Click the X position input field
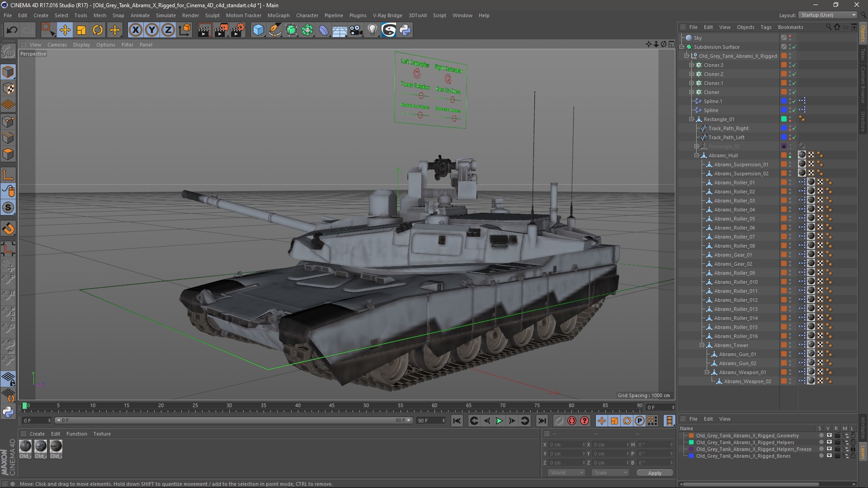 click(x=567, y=445)
